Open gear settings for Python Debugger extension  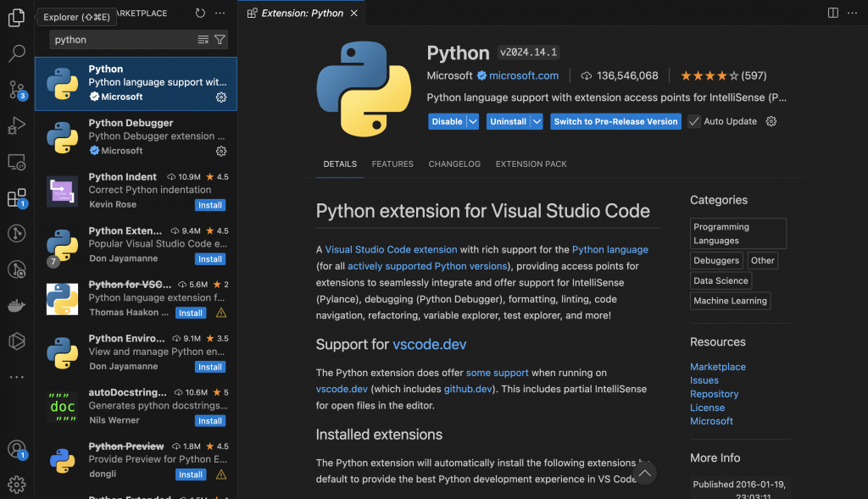[x=221, y=151]
